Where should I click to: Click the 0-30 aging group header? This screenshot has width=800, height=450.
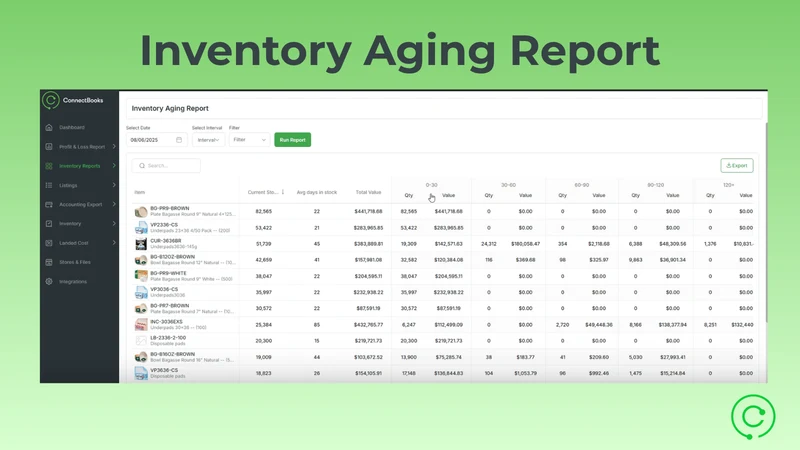coord(432,185)
